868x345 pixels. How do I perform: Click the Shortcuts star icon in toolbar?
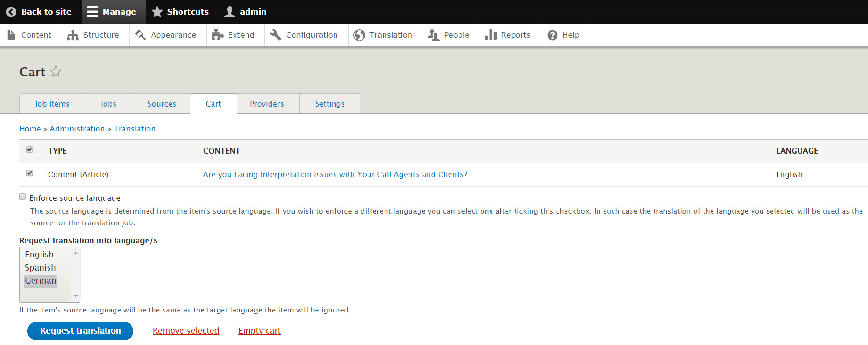tap(157, 12)
